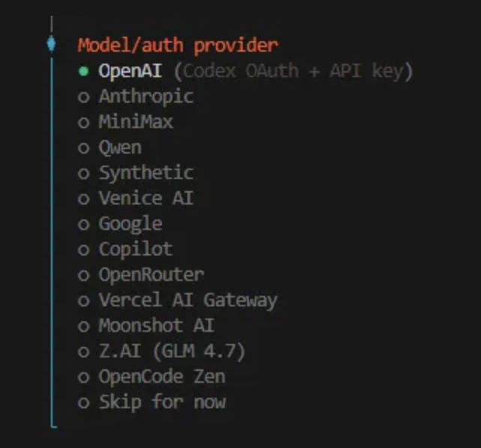Click the hollow circle beside Moonshot AI

point(83,326)
